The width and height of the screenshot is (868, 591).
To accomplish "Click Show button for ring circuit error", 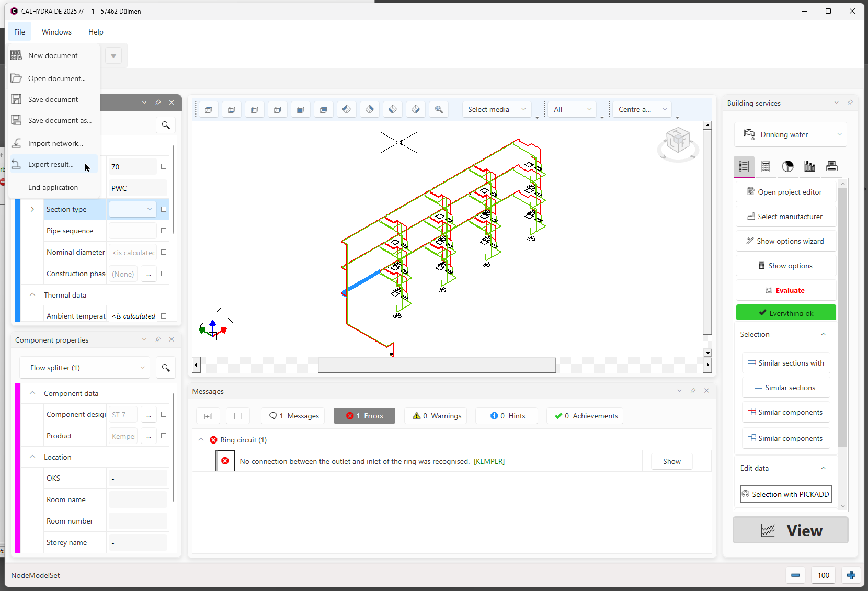I will click(x=672, y=461).
